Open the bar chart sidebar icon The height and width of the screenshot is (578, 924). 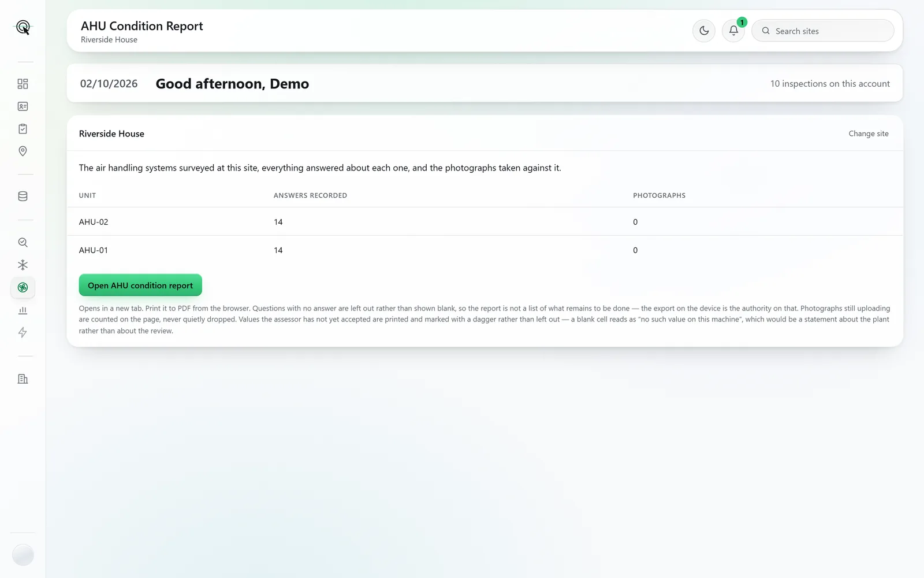pyautogui.click(x=23, y=310)
